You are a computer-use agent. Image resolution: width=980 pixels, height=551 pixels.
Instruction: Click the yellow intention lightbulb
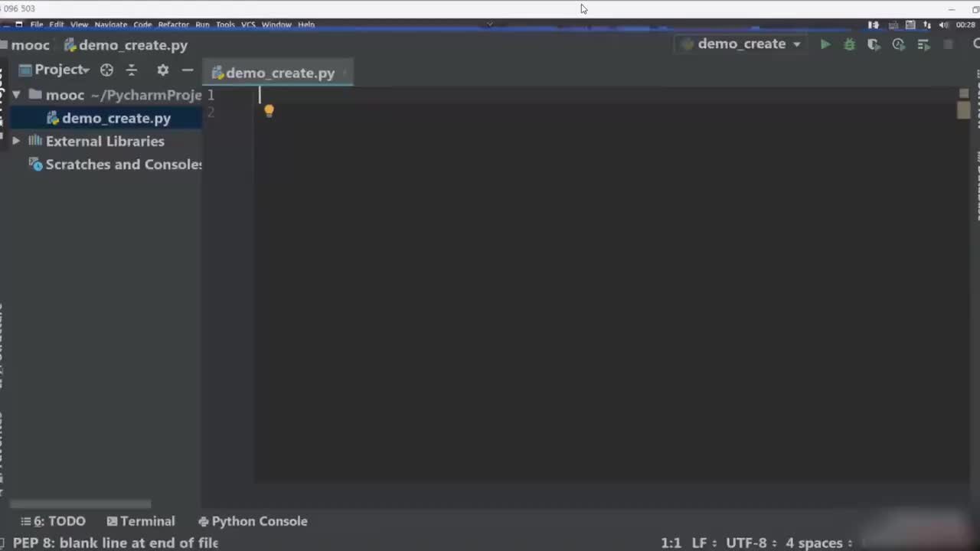click(269, 111)
